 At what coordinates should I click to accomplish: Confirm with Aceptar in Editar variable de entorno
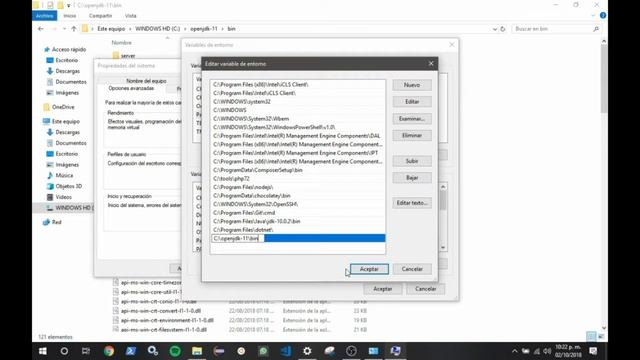(x=369, y=269)
